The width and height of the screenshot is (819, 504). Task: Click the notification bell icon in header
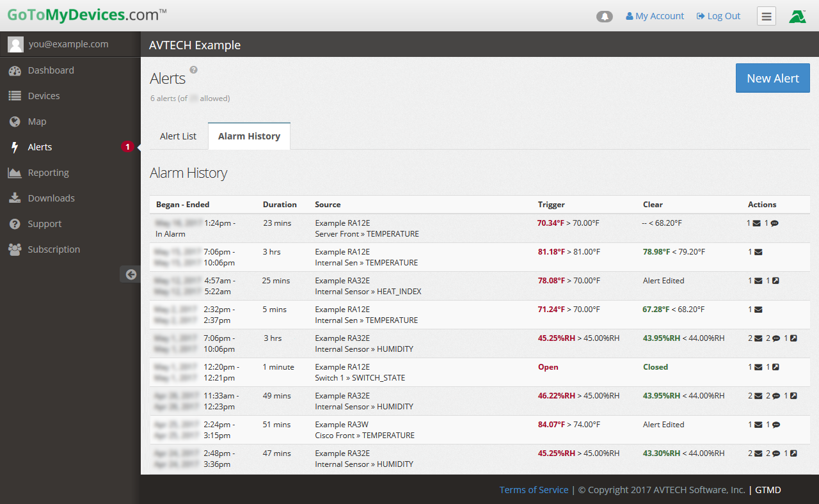[604, 17]
